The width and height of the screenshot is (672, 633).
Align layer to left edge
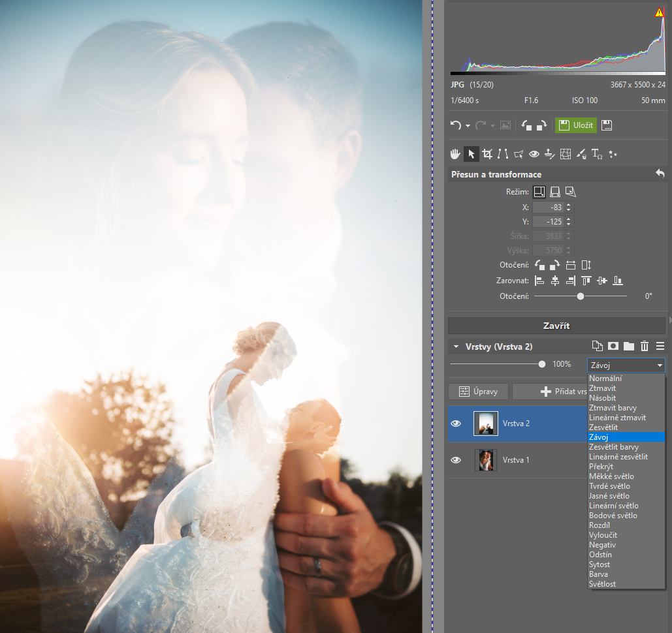tap(539, 281)
